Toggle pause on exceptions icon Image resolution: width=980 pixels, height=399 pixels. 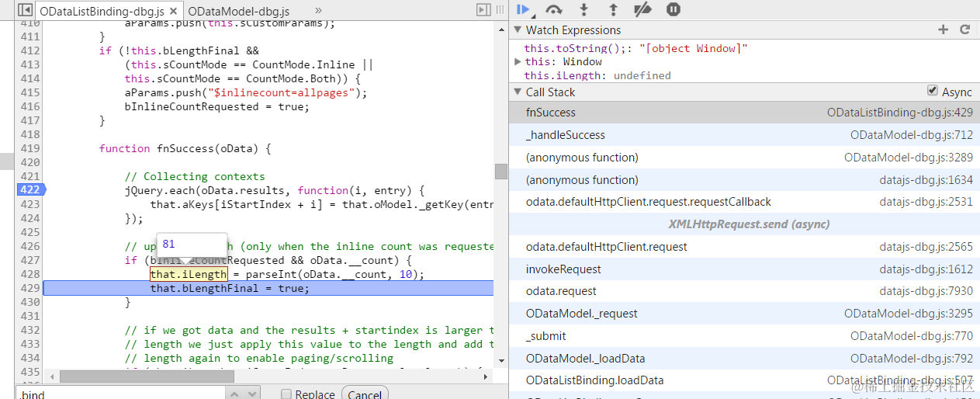[x=674, y=10]
